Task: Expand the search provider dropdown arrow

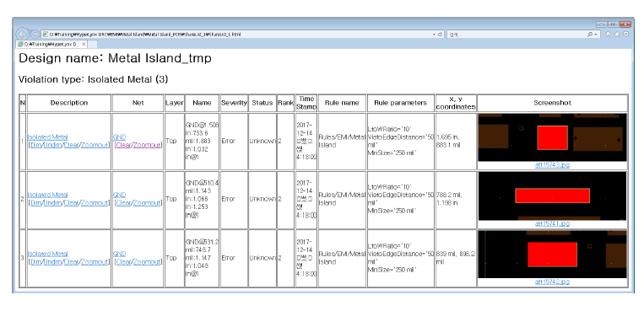Action: point(596,35)
